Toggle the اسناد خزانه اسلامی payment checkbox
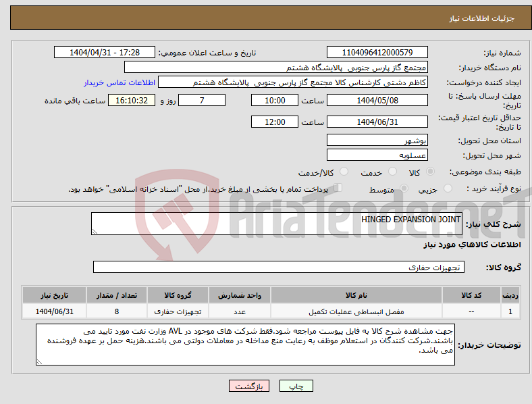 tap(338, 188)
